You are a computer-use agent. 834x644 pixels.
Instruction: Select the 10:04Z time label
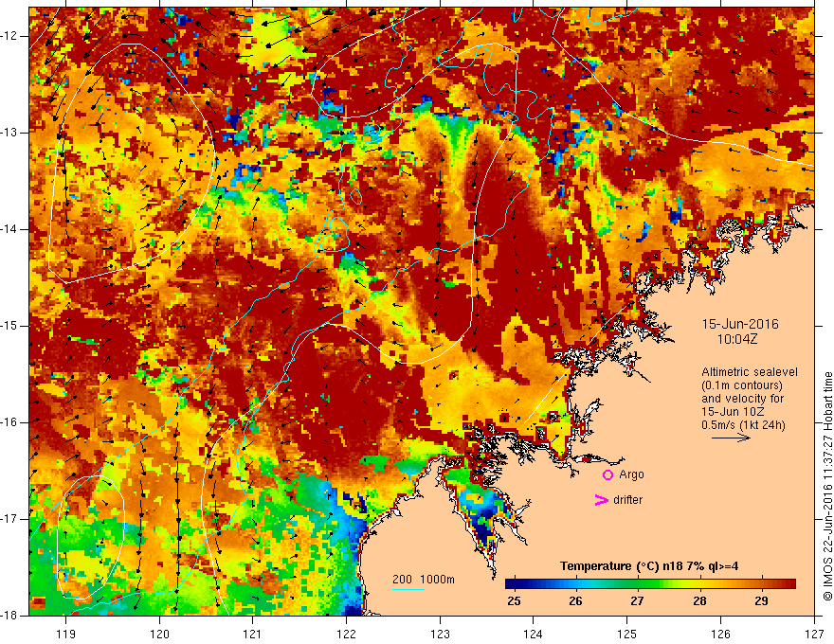[736, 339]
